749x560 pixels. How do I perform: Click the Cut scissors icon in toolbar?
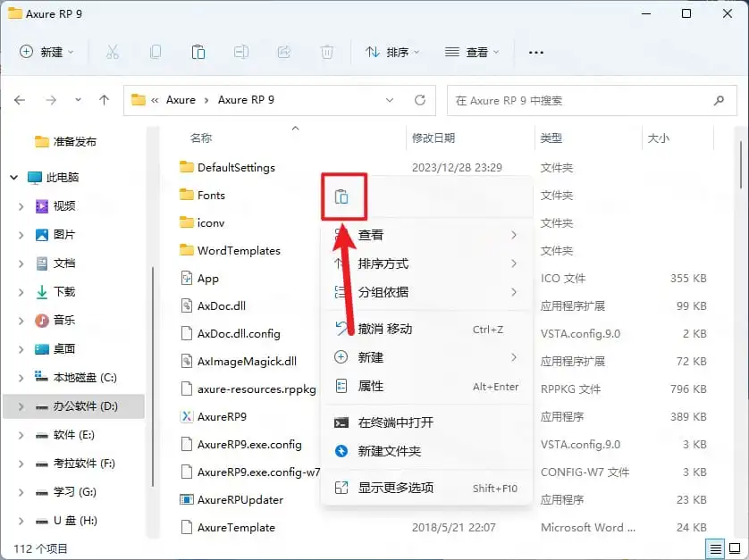point(113,52)
